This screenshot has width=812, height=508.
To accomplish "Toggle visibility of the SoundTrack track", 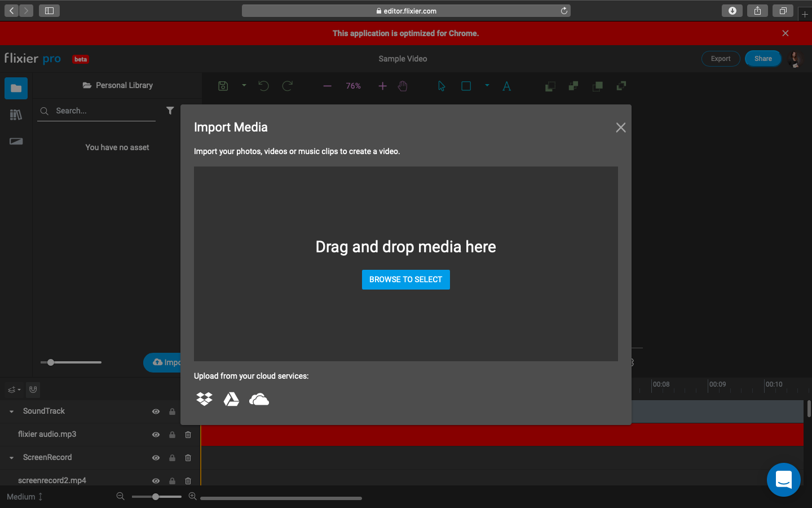I will (156, 411).
